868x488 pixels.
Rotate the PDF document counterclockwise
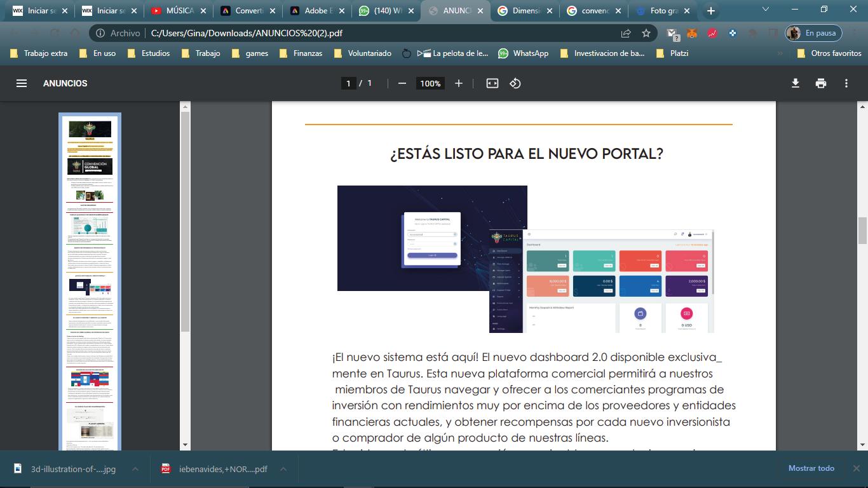tap(515, 83)
